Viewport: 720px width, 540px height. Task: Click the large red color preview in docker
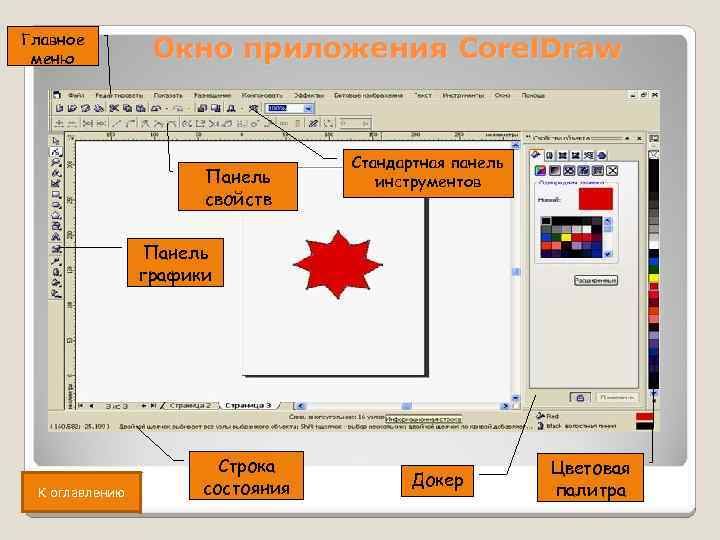coord(596,199)
